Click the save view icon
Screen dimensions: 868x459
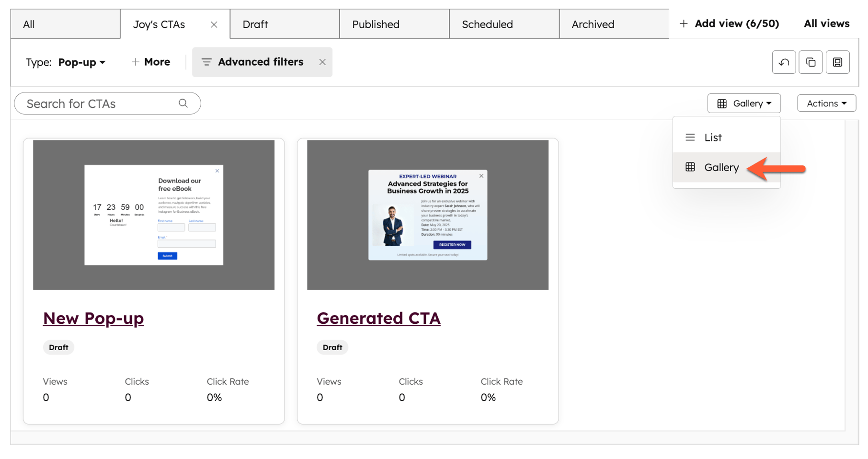click(837, 62)
